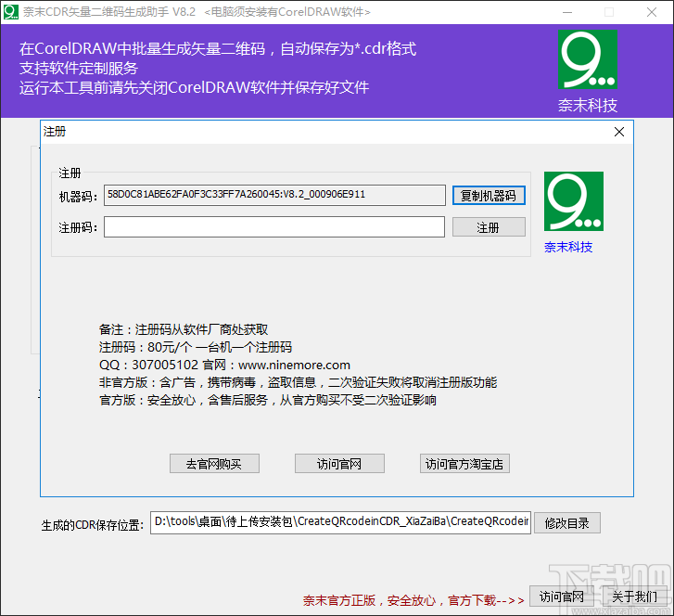Viewport: 674px width, 616px height.
Task: Close the 注册 dialog
Action: pos(619,132)
